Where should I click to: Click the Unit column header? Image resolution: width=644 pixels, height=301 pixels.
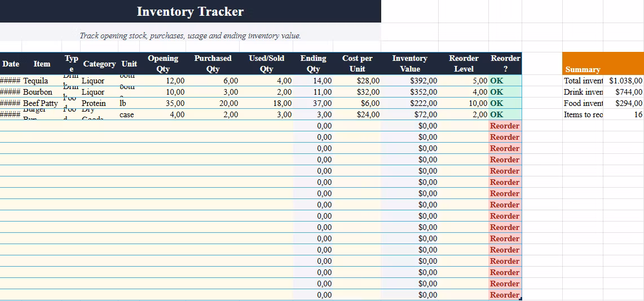pyautogui.click(x=129, y=64)
